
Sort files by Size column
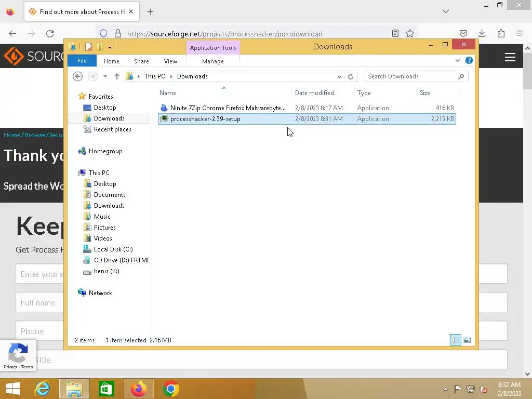[x=436, y=92]
